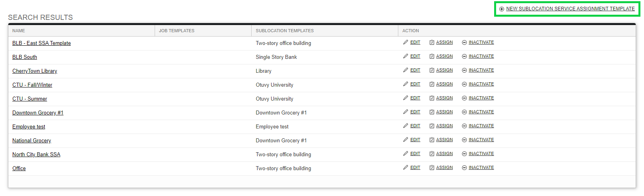Click pencil icon for BLB - East SSA Template

pos(405,42)
